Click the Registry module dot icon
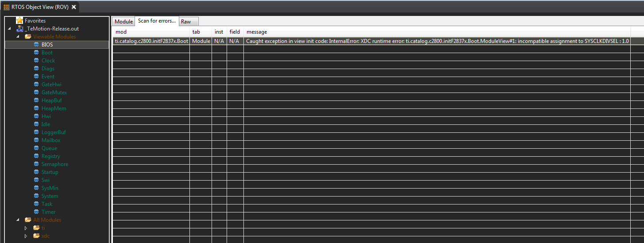Image resolution: width=644 pixels, height=243 pixels. pos(36,156)
